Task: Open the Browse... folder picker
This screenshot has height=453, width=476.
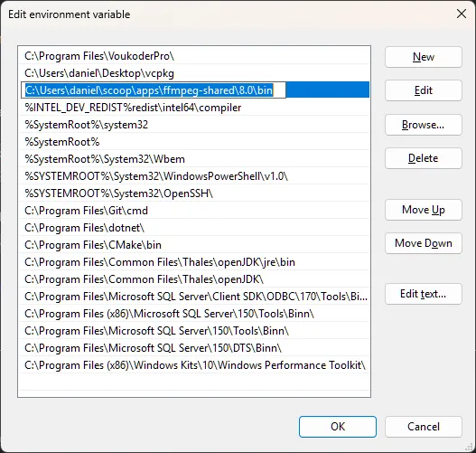Action: coord(424,125)
